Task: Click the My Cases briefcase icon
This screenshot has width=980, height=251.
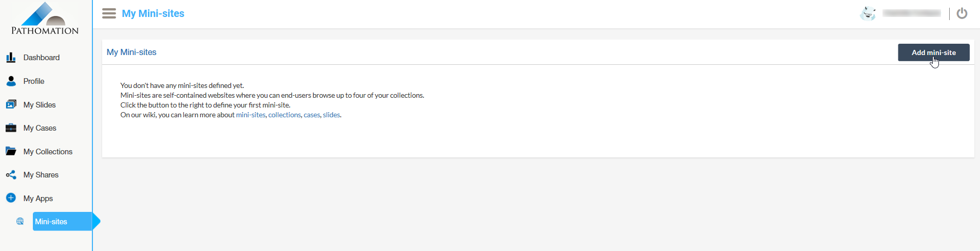Action: pyautogui.click(x=11, y=128)
